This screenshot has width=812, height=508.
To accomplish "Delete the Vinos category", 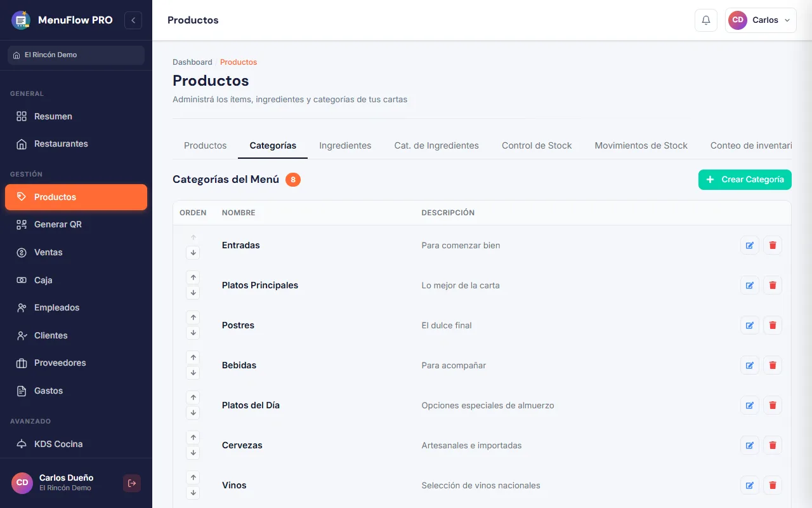I will pyautogui.click(x=773, y=485).
